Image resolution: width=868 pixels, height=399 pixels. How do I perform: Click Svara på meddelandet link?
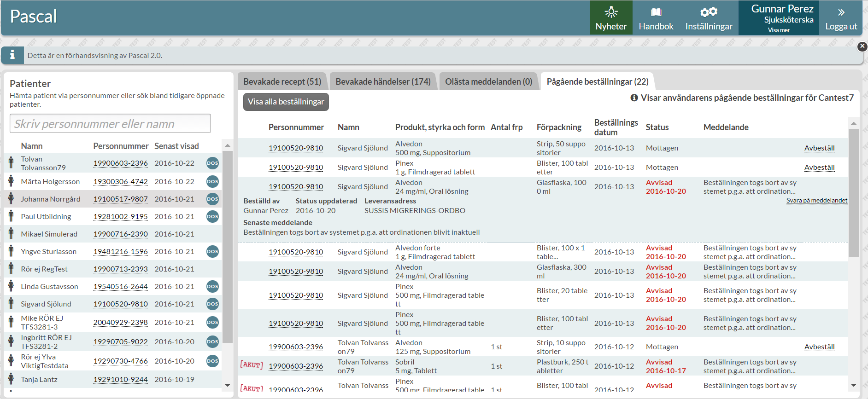coord(816,201)
